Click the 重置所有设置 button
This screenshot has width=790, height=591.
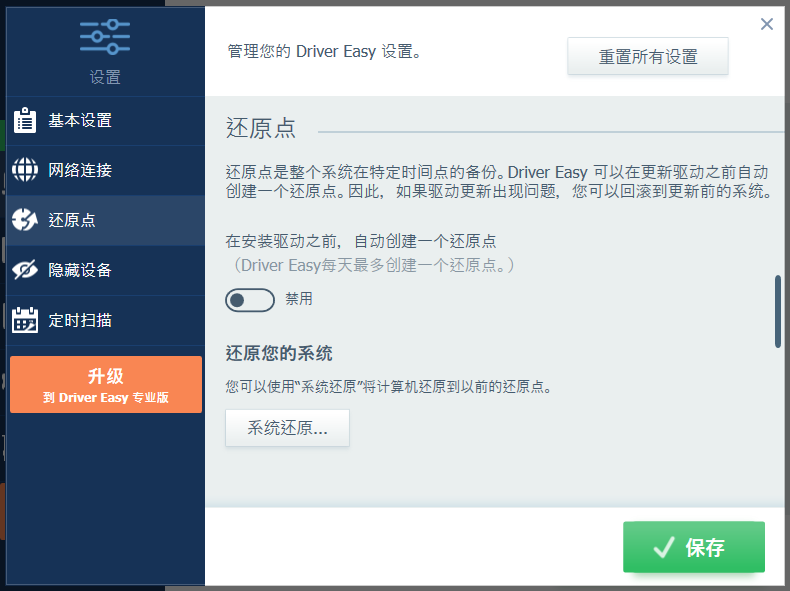coord(648,56)
